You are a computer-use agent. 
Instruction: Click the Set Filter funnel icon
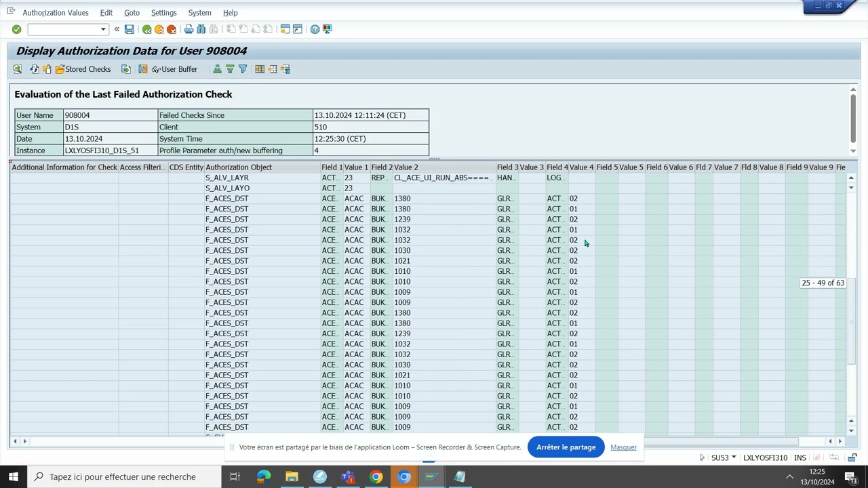point(243,69)
